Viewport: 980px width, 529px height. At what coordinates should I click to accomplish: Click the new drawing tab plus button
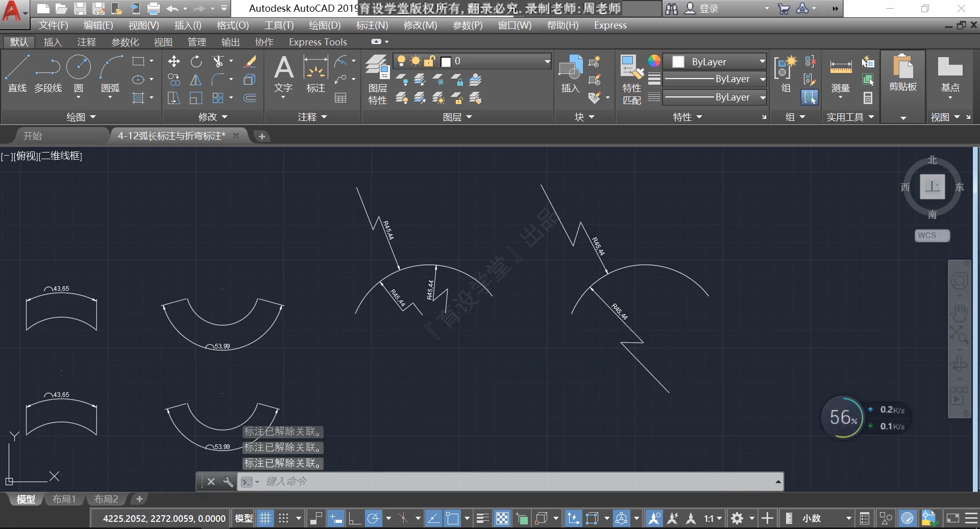pyautogui.click(x=262, y=136)
